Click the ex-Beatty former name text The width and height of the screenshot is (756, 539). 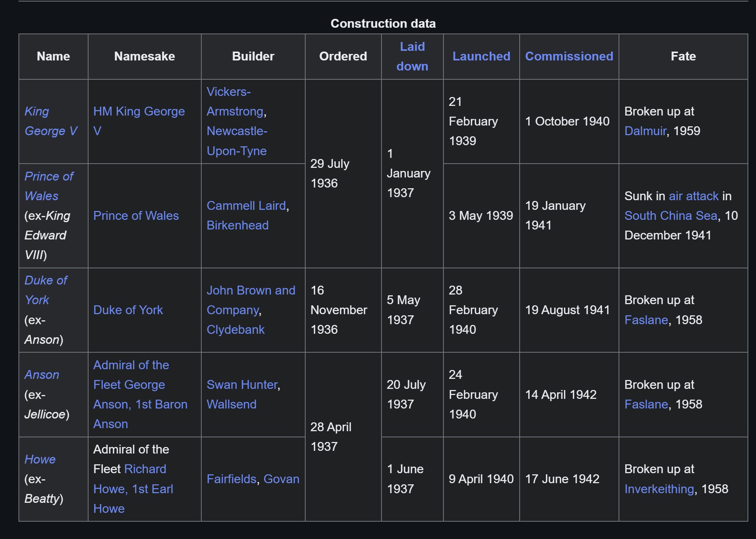coord(44,489)
